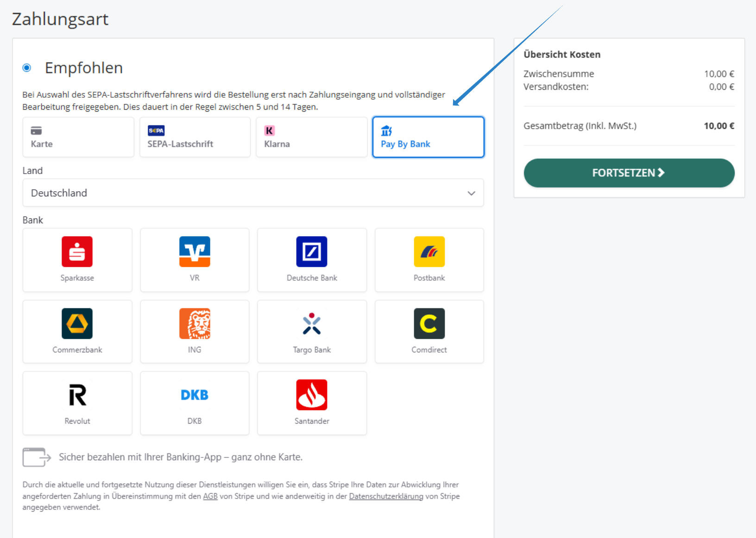The height and width of the screenshot is (538, 756).
Task: Choose the ING lion logo
Action: click(195, 324)
